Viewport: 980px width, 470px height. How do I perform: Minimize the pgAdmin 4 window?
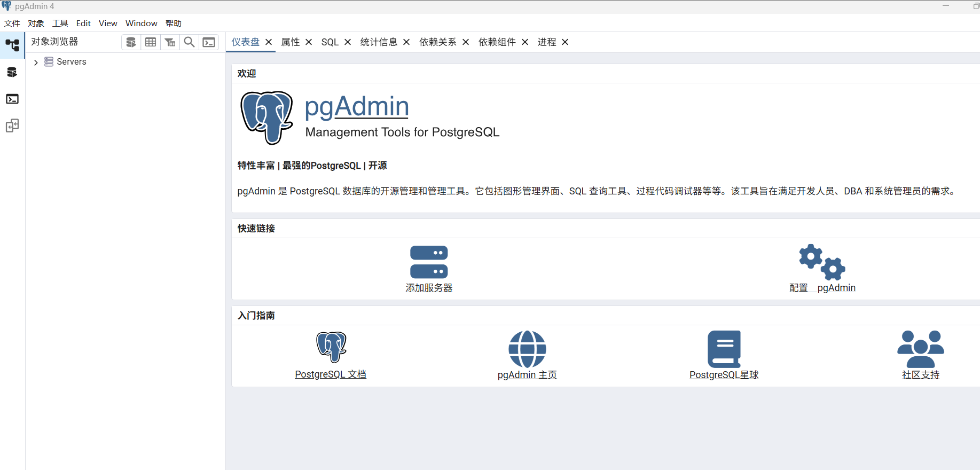[x=946, y=6]
